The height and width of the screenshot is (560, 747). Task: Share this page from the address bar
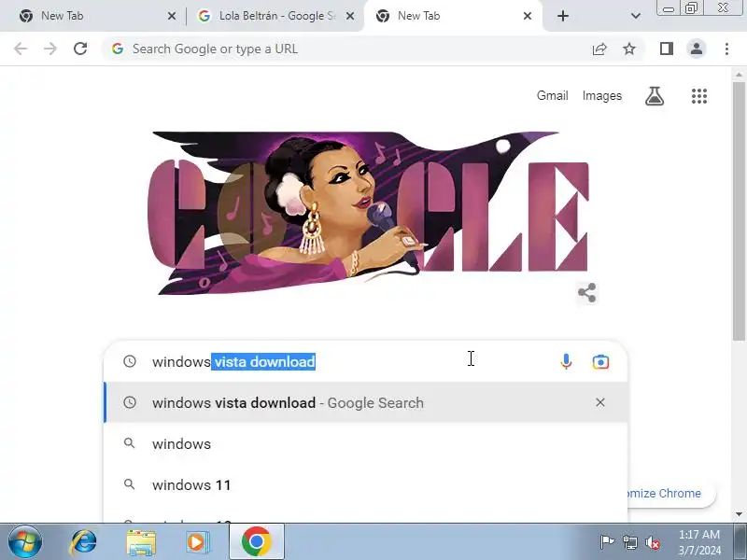[x=599, y=49]
